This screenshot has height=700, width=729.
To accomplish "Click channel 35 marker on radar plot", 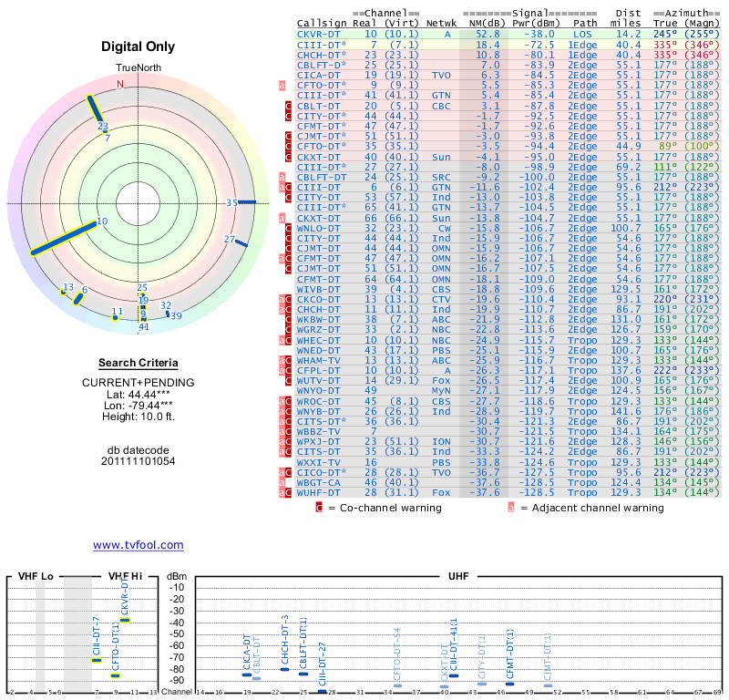I will coord(247,201).
